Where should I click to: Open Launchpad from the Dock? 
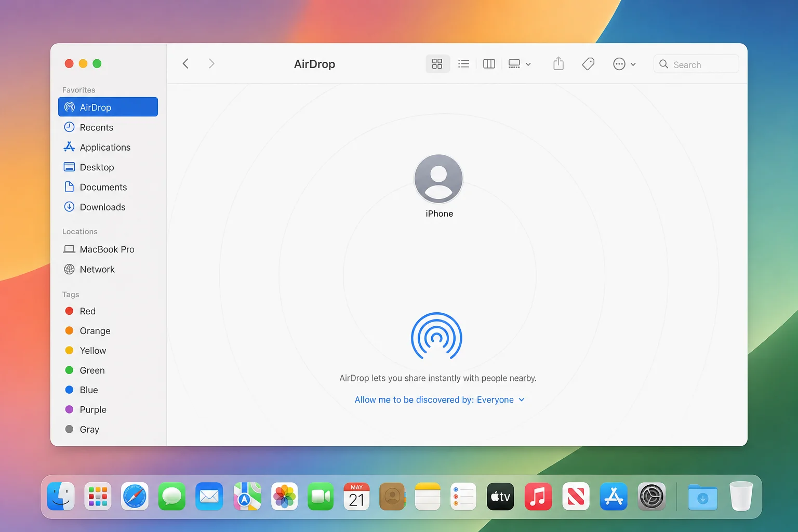coord(98,497)
